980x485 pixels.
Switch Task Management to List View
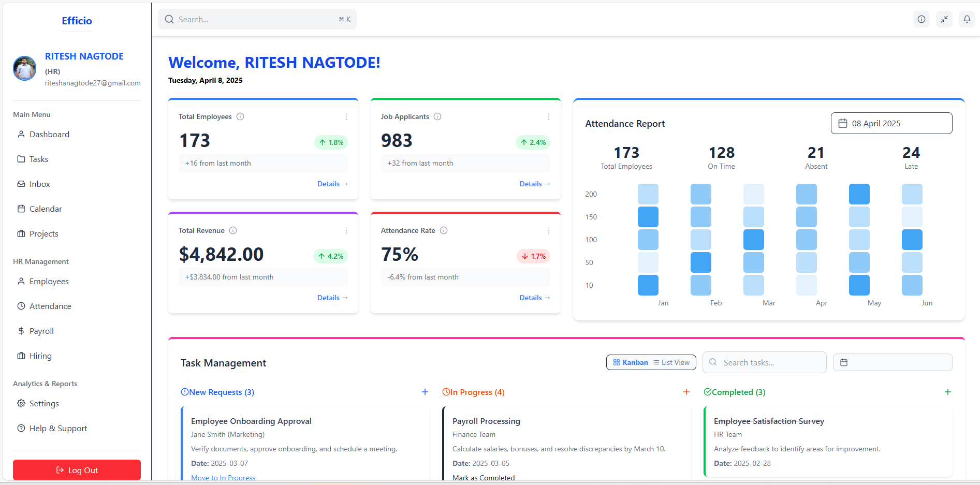tap(671, 362)
